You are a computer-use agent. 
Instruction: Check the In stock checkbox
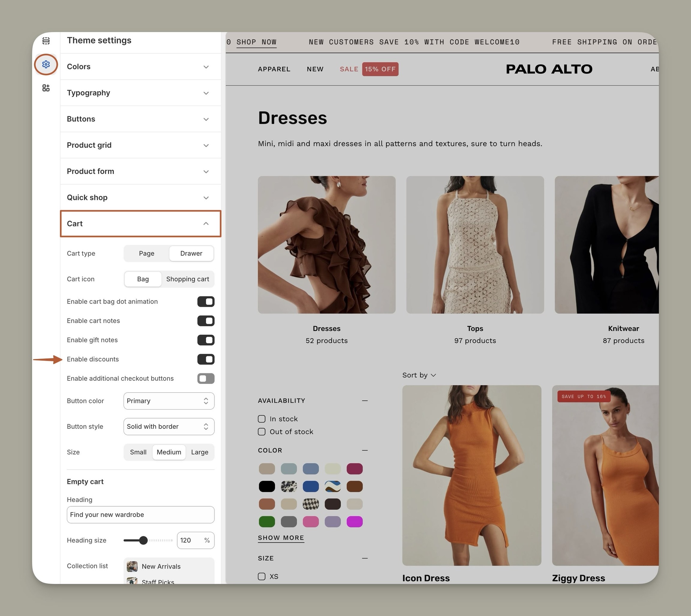(x=262, y=419)
